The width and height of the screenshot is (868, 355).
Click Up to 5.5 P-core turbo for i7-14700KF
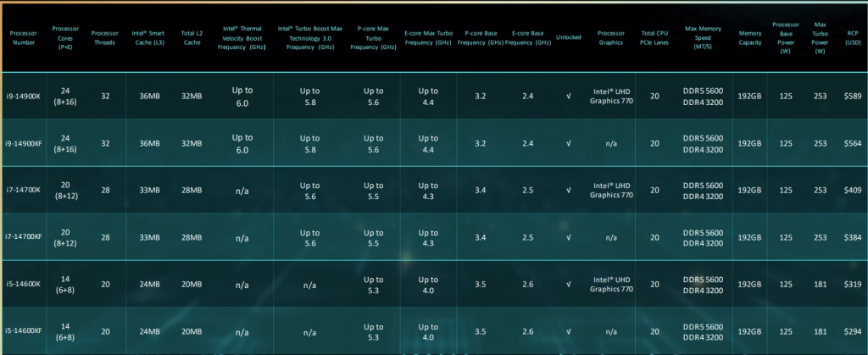[x=373, y=238]
